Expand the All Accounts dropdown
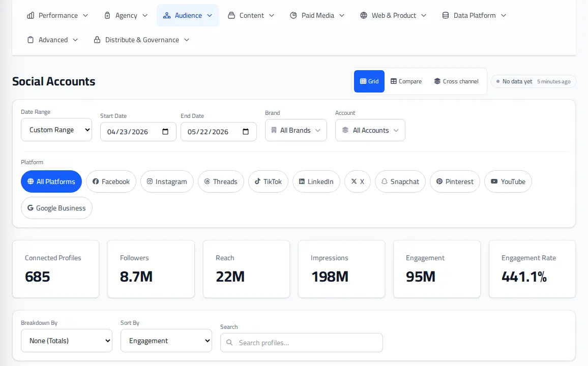The width and height of the screenshot is (588, 366). pos(370,130)
